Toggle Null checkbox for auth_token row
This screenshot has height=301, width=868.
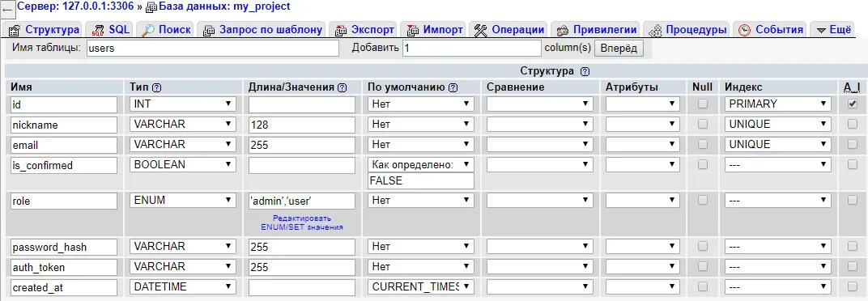coord(703,267)
